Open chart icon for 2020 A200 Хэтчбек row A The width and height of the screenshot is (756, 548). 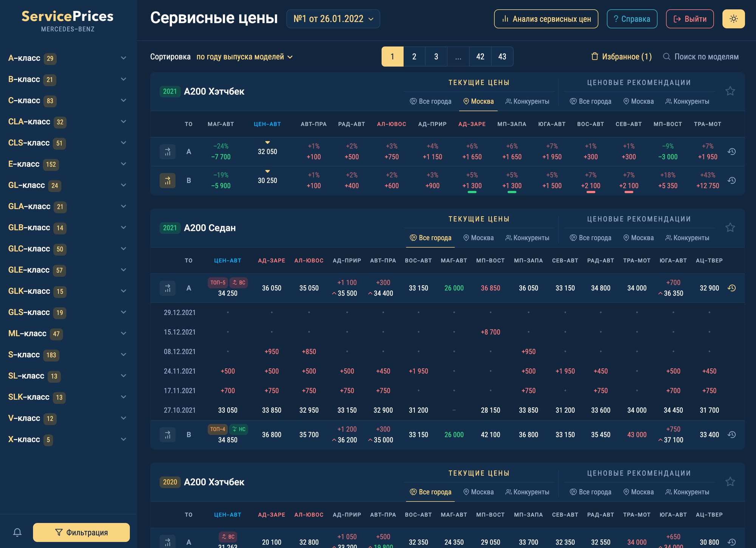[167, 542]
